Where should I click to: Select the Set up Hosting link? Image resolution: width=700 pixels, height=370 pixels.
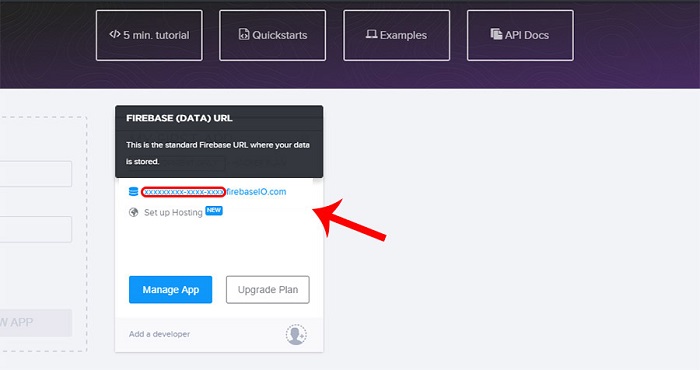click(x=173, y=213)
